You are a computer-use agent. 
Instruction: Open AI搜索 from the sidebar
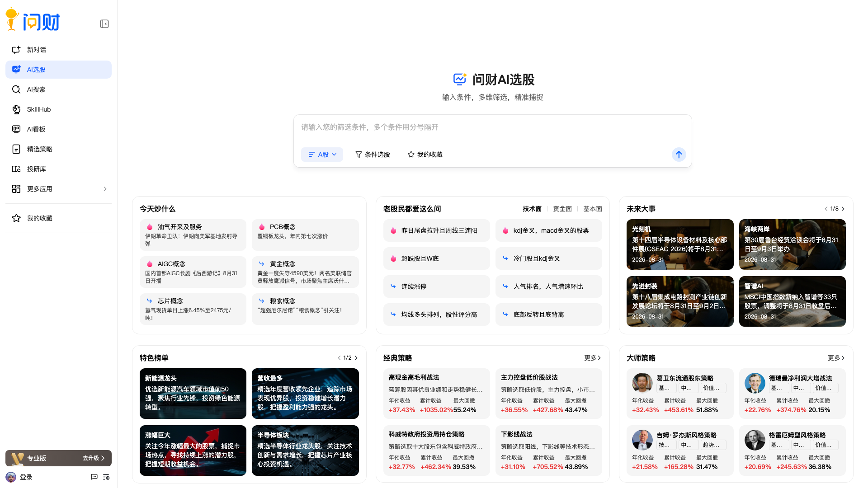(x=58, y=89)
